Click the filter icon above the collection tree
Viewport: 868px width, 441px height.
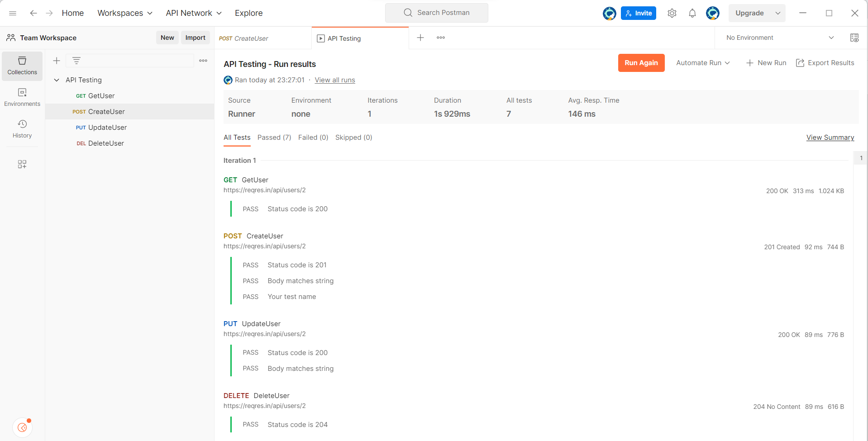[76, 60]
